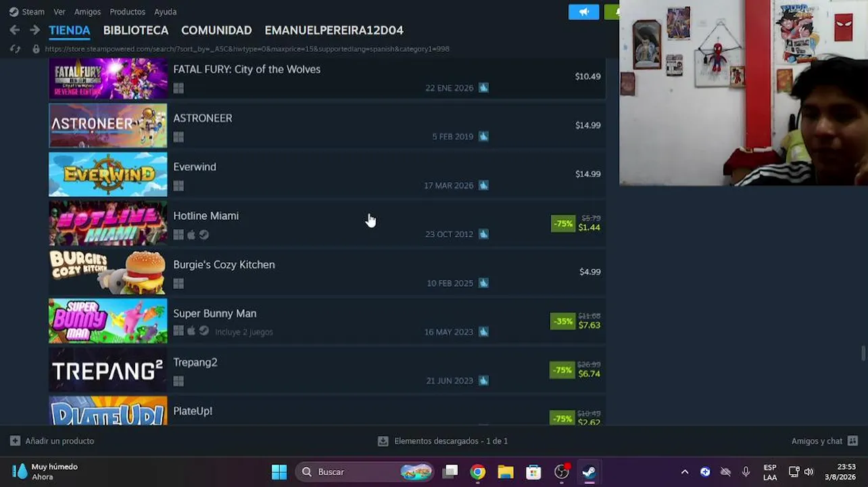Switch to the BIBLIOTECA tab
868x487 pixels.
pos(136,30)
